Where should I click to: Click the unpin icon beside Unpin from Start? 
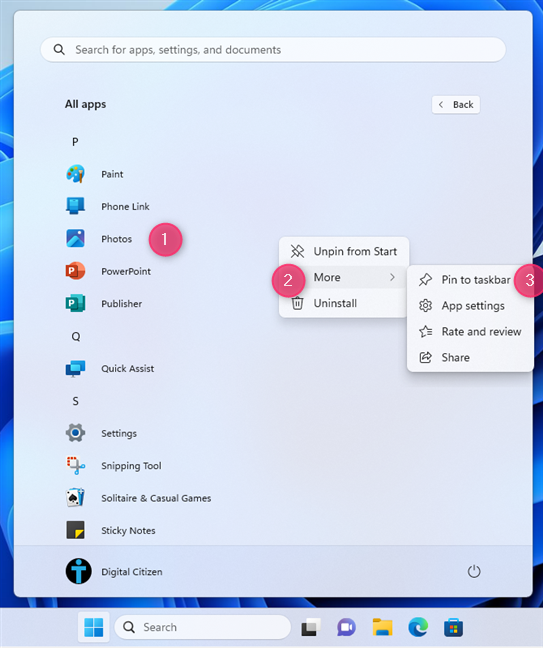click(x=297, y=251)
